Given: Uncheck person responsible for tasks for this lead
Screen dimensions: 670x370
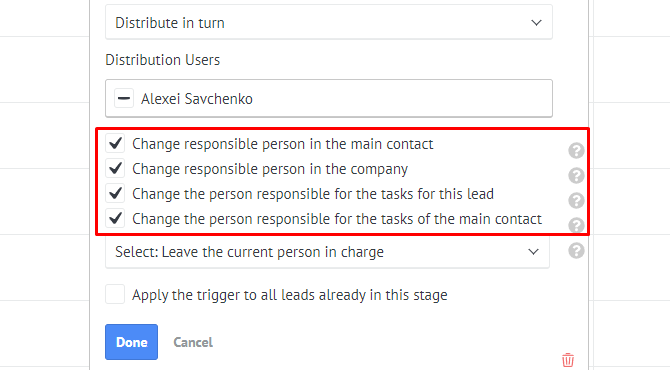Looking at the screenshot, I should click(115, 194).
